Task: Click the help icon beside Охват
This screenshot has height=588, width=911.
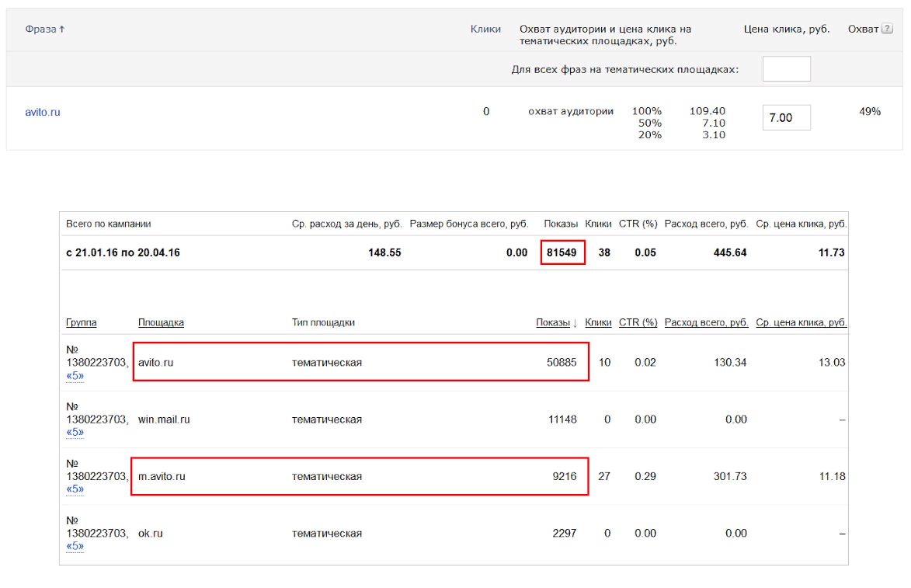Action: [886, 30]
